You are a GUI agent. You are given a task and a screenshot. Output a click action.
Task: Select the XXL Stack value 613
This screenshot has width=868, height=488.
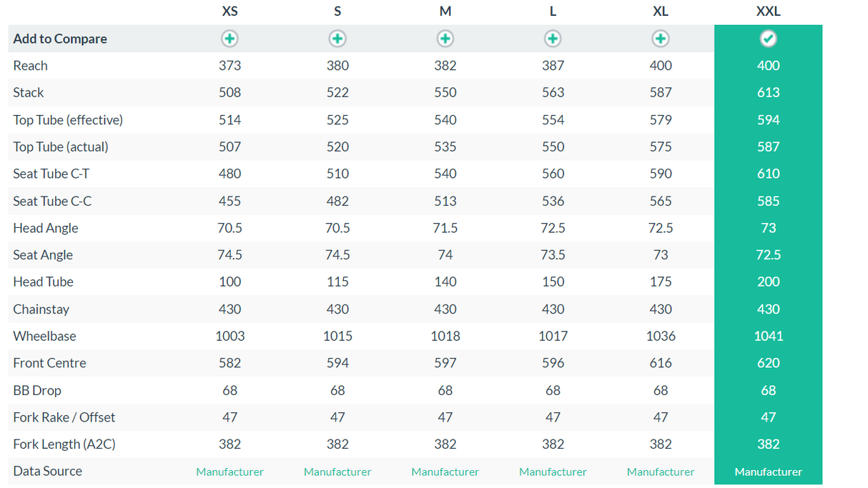click(x=768, y=93)
